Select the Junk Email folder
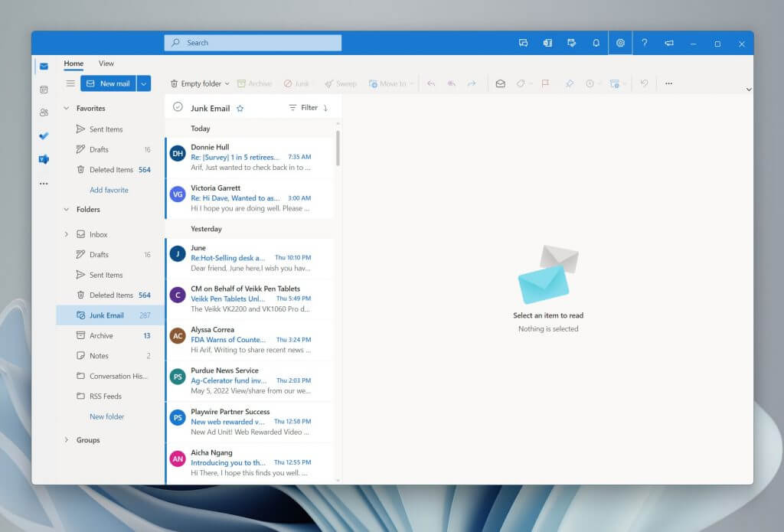Screen dimensions: 784x532 click(x=110, y=315)
